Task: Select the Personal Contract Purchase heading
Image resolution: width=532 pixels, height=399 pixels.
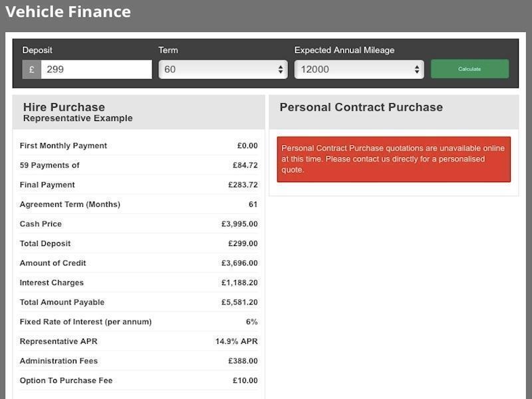Action: (361, 107)
